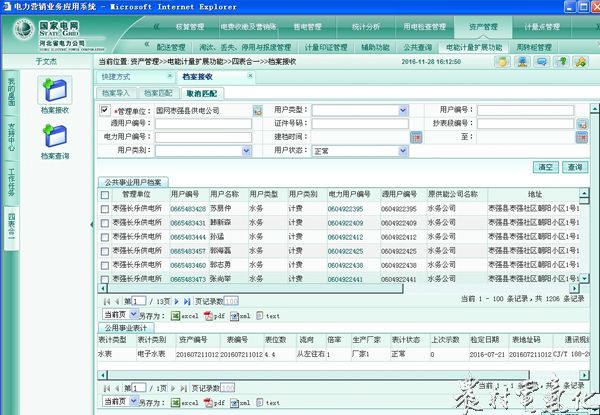Open the 档案接收 sidebar icon
This screenshot has height=415, width=600.
click(52, 89)
